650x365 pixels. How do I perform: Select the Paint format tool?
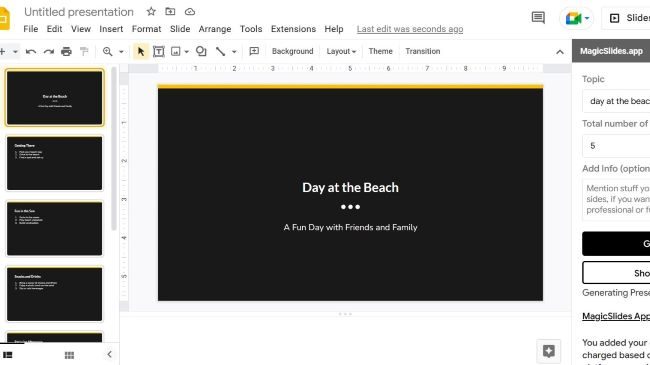click(x=84, y=51)
